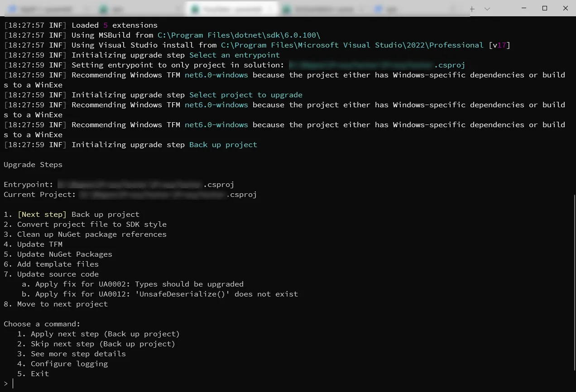Click the green icon on the second tab
This screenshot has height=392, width=576.
point(104,9)
